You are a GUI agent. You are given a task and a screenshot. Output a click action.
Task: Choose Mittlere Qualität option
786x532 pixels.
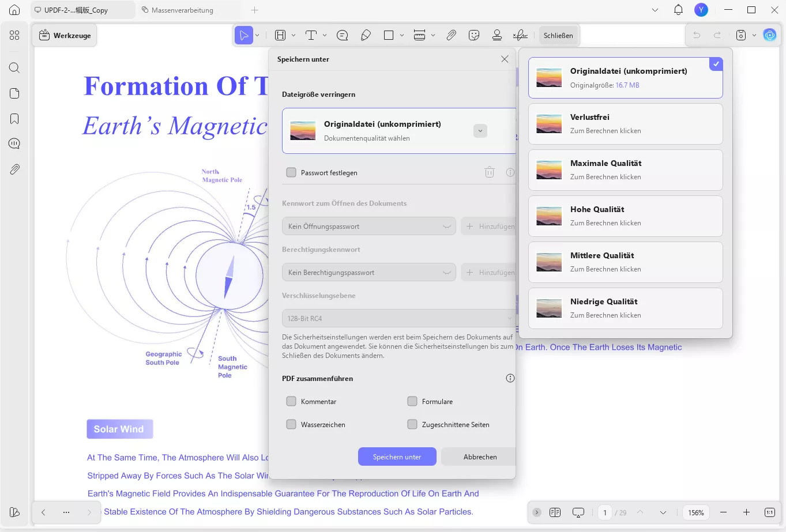626,262
